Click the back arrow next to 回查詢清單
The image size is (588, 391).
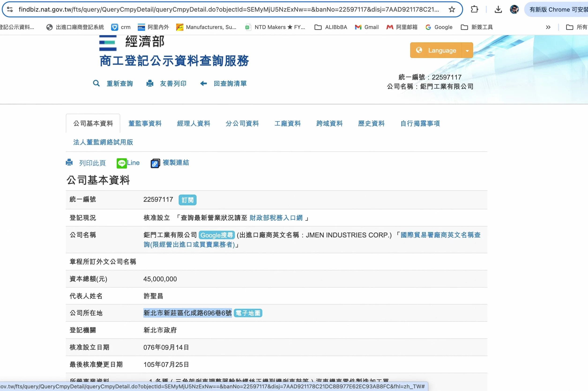pos(204,83)
